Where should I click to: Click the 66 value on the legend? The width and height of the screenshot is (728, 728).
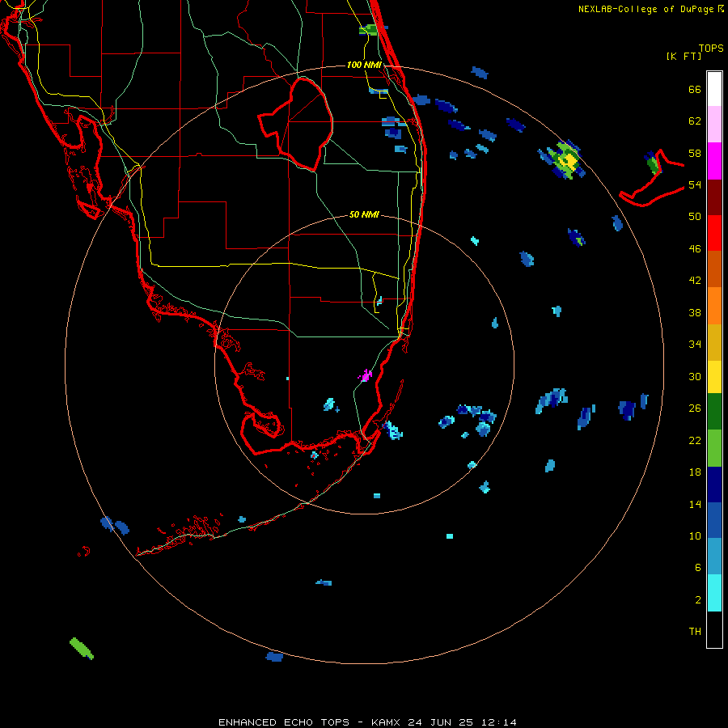(x=695, y=89)
